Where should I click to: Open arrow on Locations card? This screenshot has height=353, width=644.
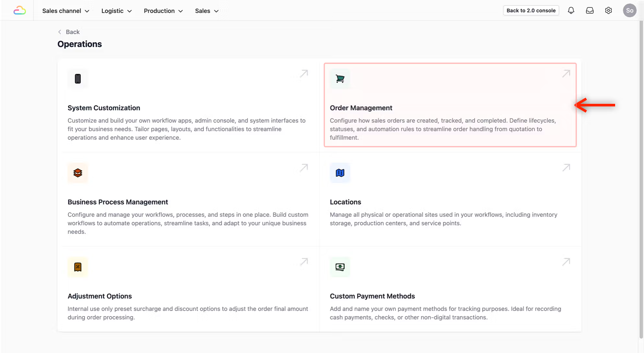click(x=566, y=168)
